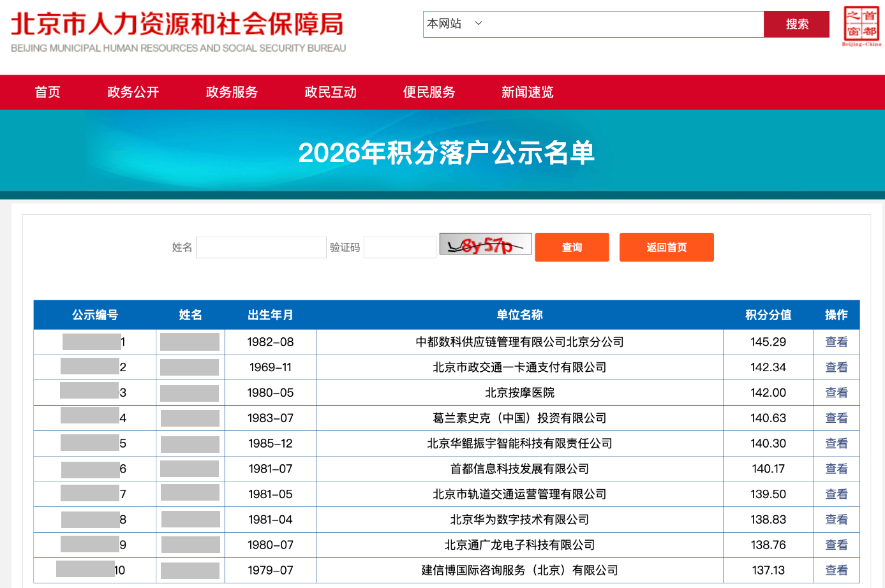Open the 首页 navigation item

click(x=48, y=92)
